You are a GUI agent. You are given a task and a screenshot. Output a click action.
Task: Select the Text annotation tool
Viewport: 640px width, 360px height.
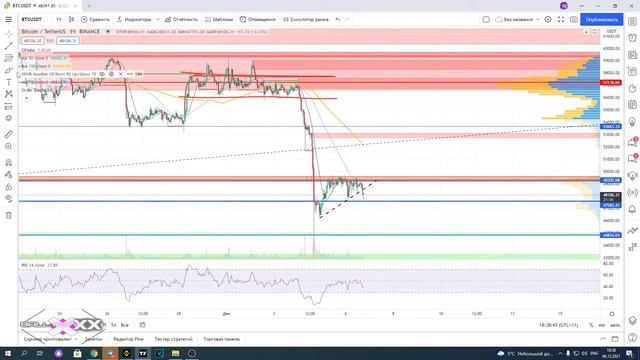click(x=9, y=82)
